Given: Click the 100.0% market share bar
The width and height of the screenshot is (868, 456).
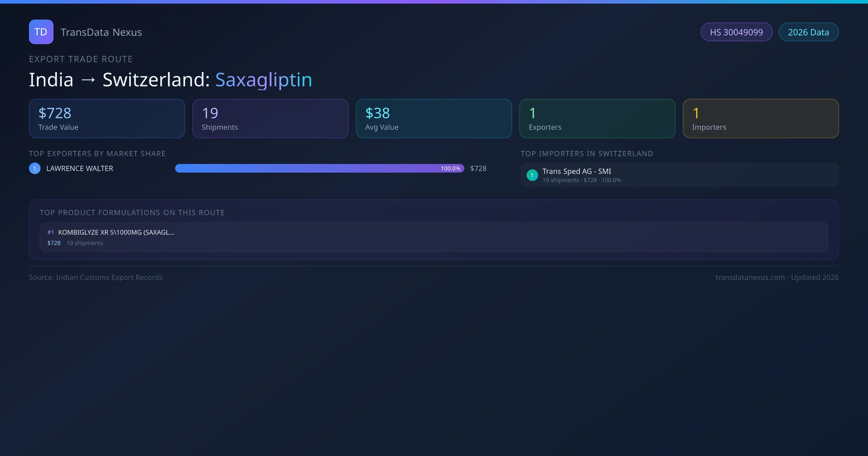Looking at the screenshot, I should coord(319,168).
